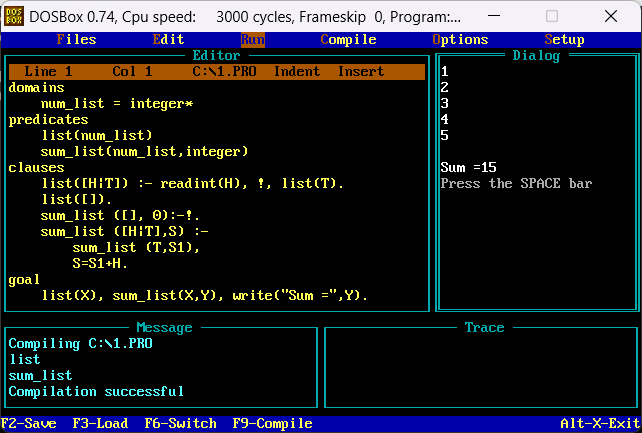
Task: Click 'sum_list ([], 0):-!.' line
Action: pyautogui.click(x=120, y=216)
